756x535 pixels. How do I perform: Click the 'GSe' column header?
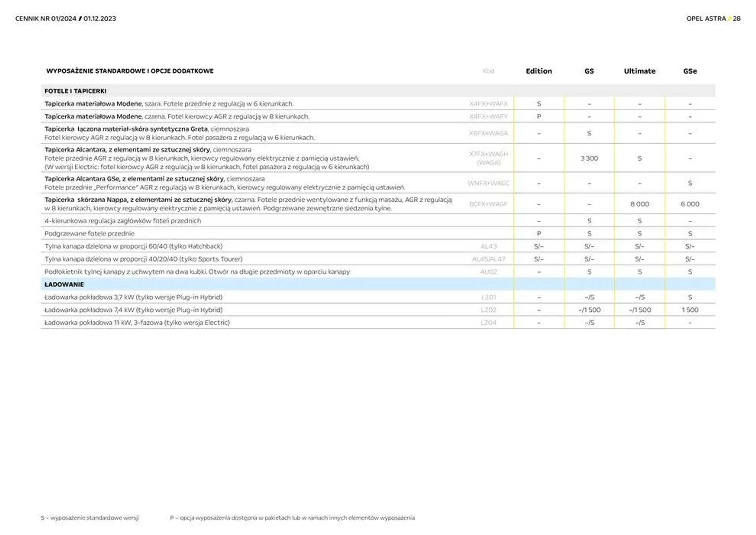click(690, 71)
